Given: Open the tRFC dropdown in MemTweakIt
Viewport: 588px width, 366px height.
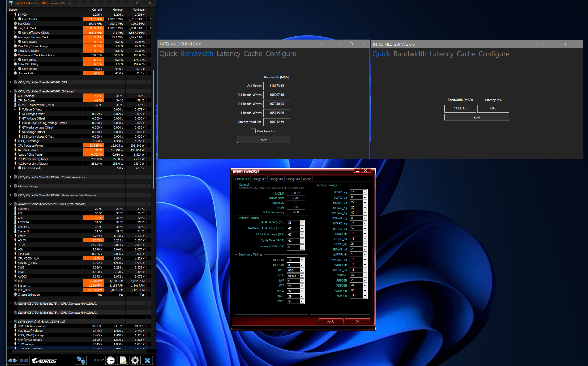Looking at the screenshot, I should [302, 270].
